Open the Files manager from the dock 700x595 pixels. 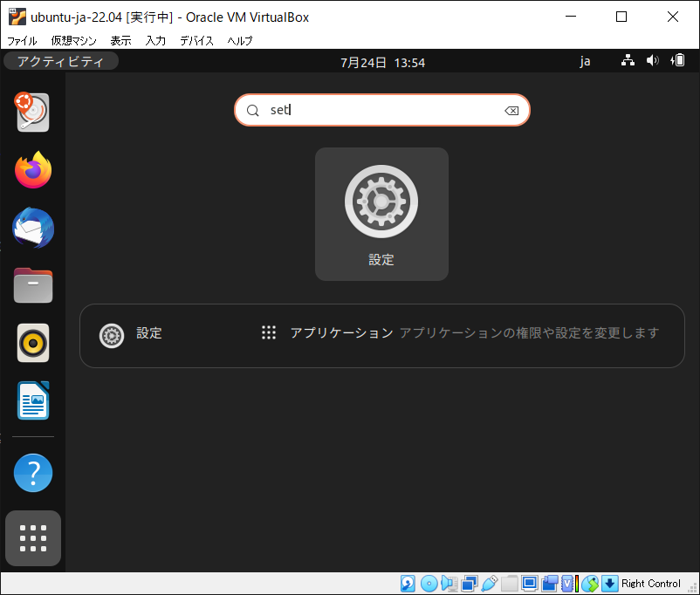(33, 285)
